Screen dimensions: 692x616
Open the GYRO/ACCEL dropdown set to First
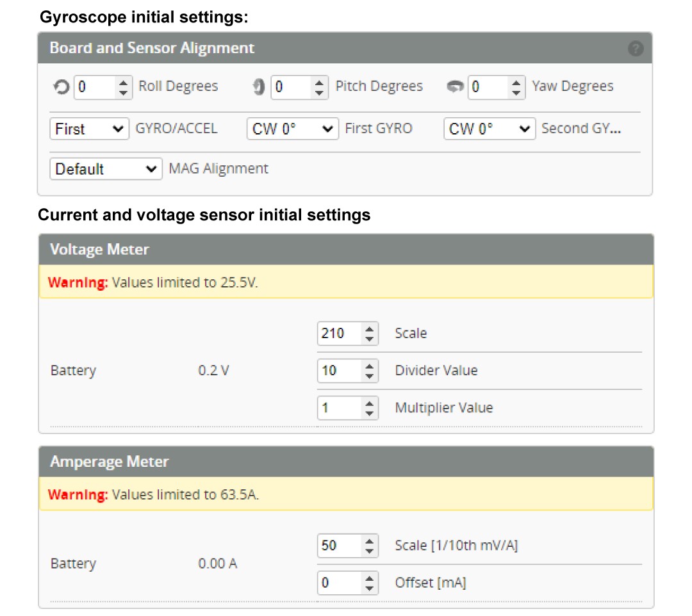[89, 129]
